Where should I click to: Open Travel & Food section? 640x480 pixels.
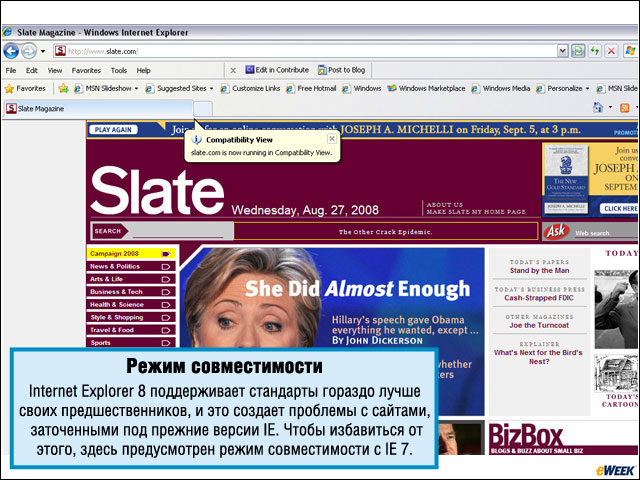coord(131,330)
